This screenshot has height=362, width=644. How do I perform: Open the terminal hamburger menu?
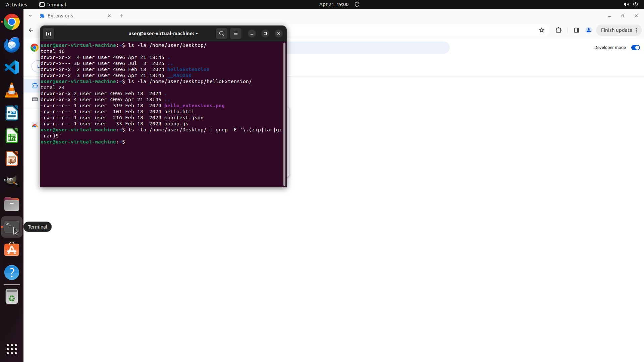(x=236, y=34)
